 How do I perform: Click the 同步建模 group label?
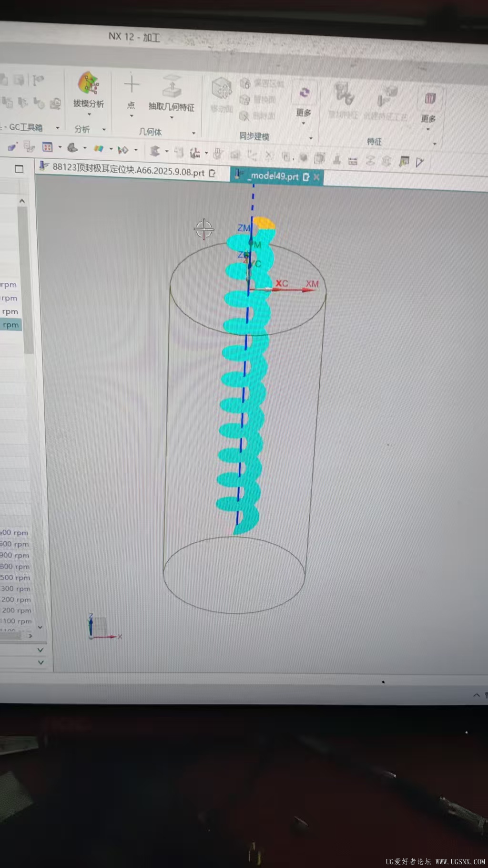(254, 136)
